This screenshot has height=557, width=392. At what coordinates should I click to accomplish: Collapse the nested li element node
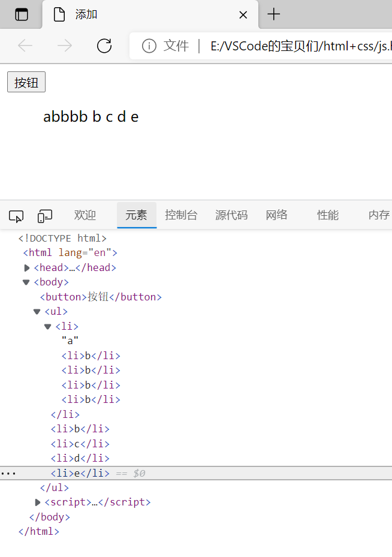pyautogui.click(x=47, y=326)
